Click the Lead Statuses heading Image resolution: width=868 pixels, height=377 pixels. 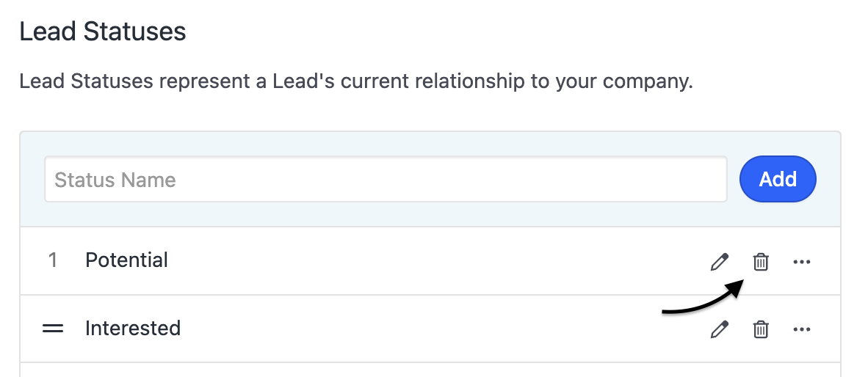coord(103,32)
